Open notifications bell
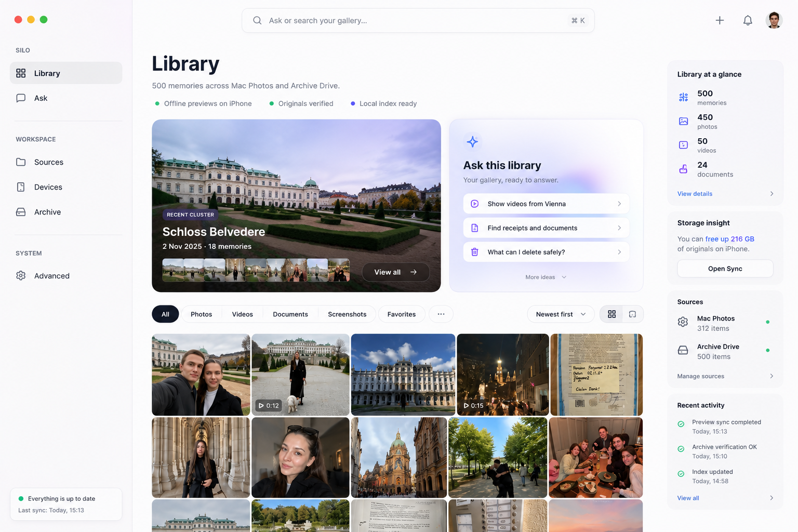 748,20
